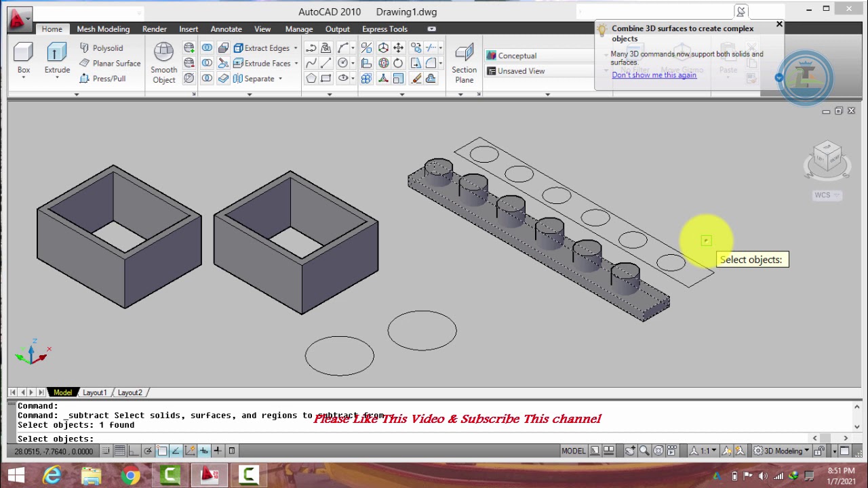Open the Conceptual visual style dropdown

(539, 56)
